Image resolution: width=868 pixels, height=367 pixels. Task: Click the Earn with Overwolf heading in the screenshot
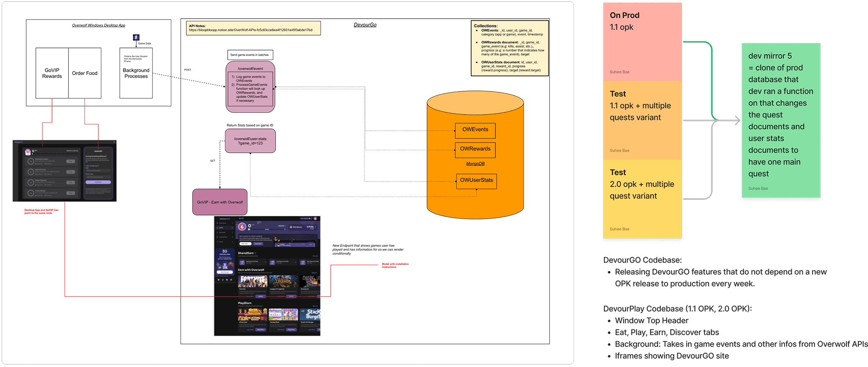click(251, 270)
